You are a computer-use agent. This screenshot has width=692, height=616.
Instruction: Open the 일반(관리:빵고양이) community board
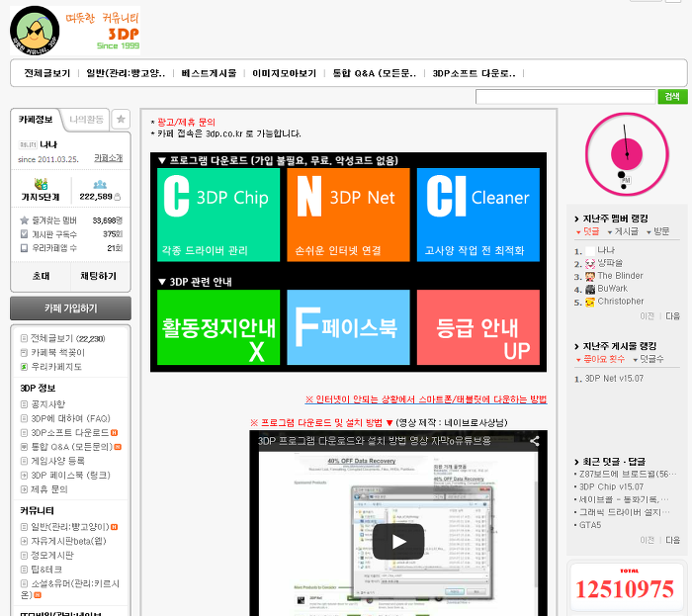[70, 527]
